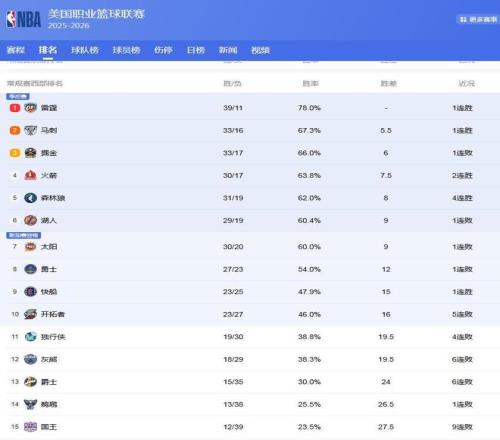This screenshot has width=500, height=440.
Task: Click the 12/39 record for 国王
Action: click(x=233, y=427)
